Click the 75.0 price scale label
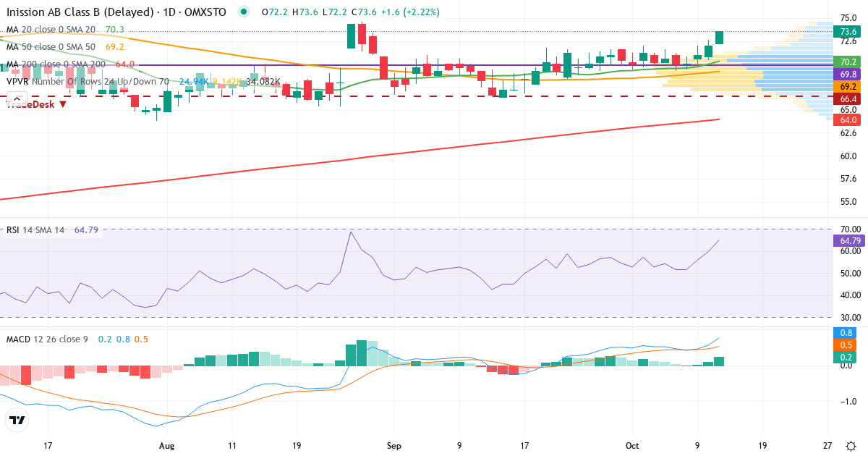 (848, 17)
